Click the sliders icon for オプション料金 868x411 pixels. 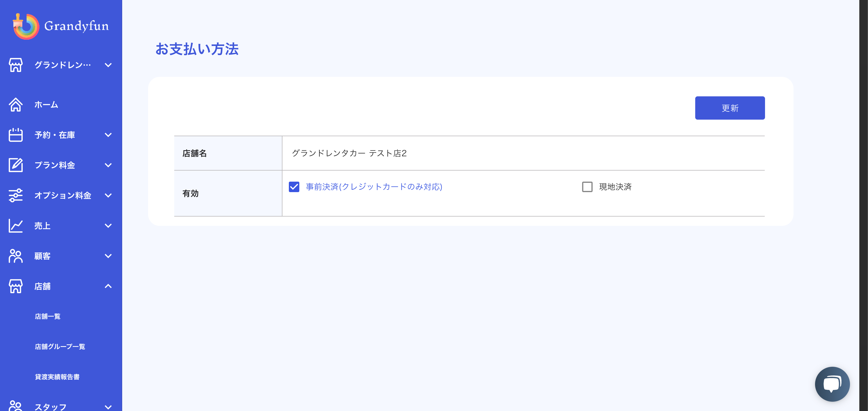16,196
